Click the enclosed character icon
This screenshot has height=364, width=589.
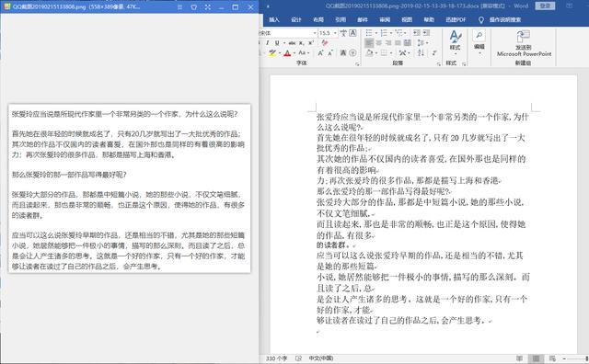point(352,53)
